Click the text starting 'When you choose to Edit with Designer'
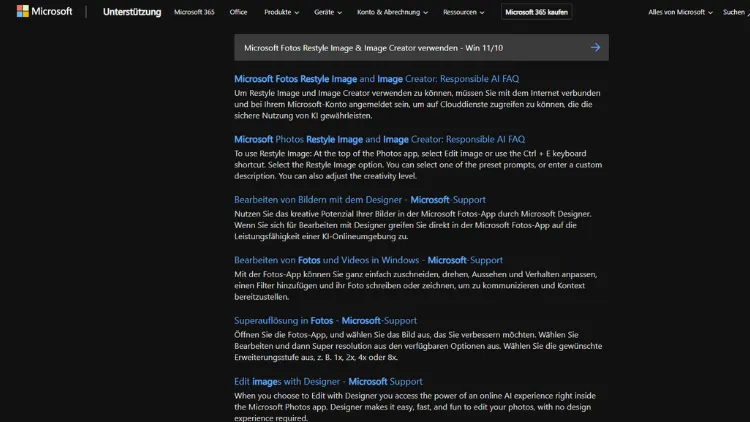This screenshot has height=422, width=750. (x=415, y=407)
